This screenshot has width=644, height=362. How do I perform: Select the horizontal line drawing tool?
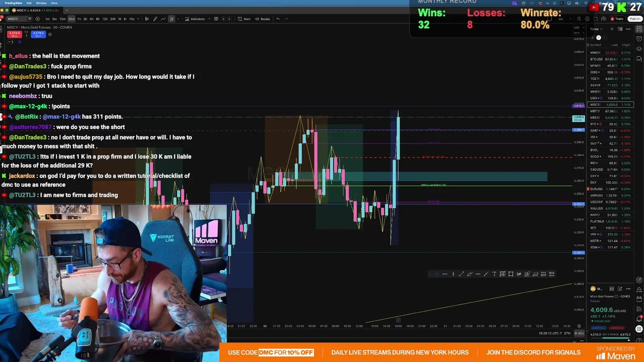pyautogui.click(x=445, y=274)
